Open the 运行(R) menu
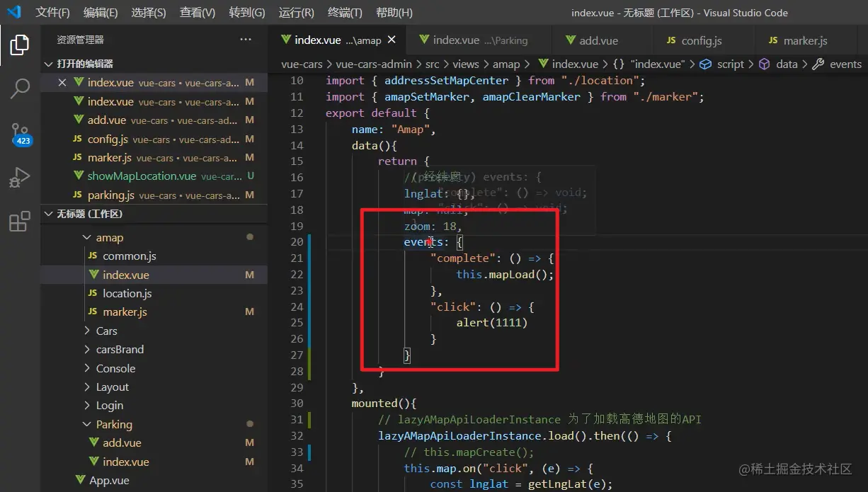The width and height of the screenshot is (868, 492). pyautogui.click(x=297, y=13)
